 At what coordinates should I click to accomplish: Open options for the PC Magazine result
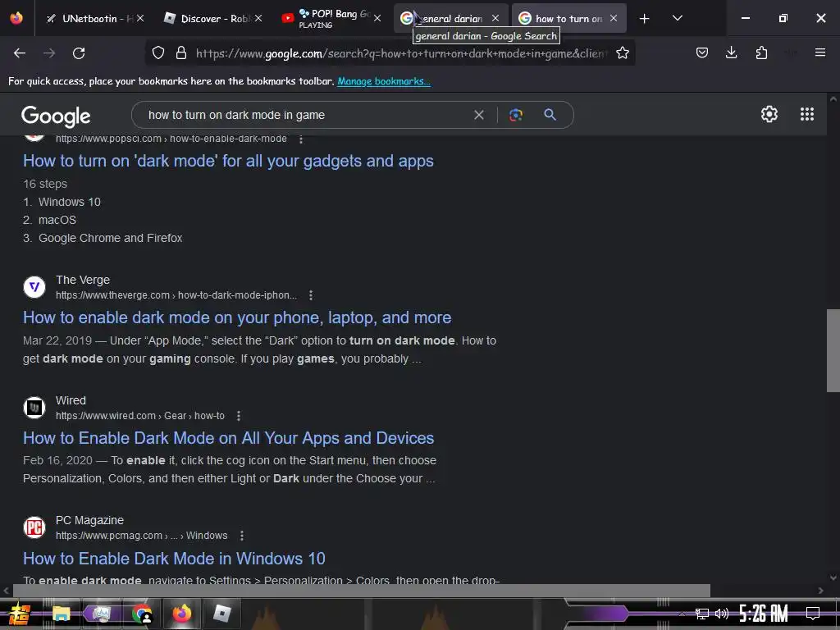point(242,536)
